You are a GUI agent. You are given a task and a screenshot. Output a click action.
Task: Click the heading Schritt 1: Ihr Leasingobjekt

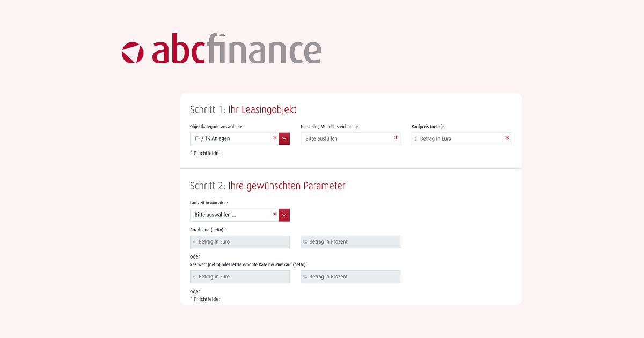pos(243,109)
